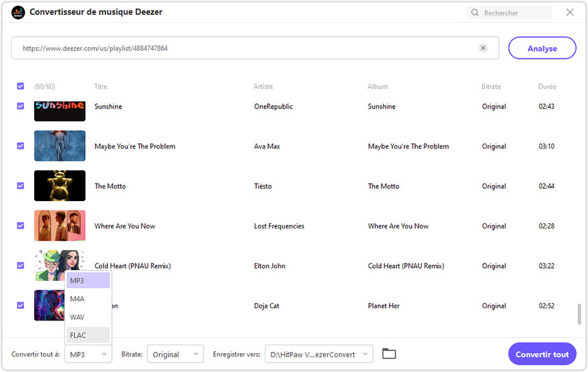The height and width of the screenshot is (372, 588).
Task: Toggle the select-all (60/60) checkbox
Action: pos(21,86)
